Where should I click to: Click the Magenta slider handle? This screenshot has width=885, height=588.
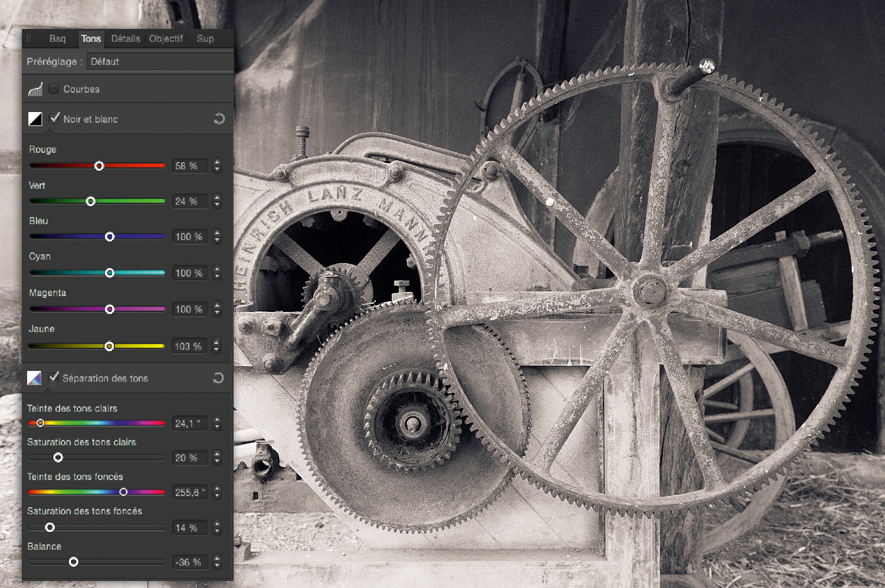pos(109,309)
